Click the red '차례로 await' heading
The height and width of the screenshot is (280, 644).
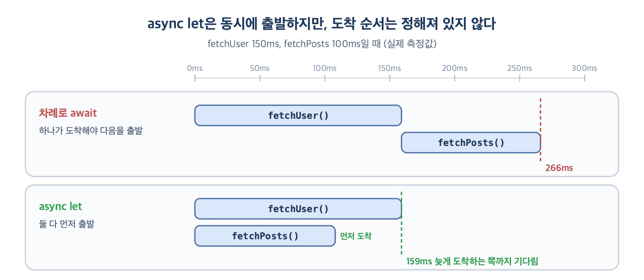(x=68, y=113)
